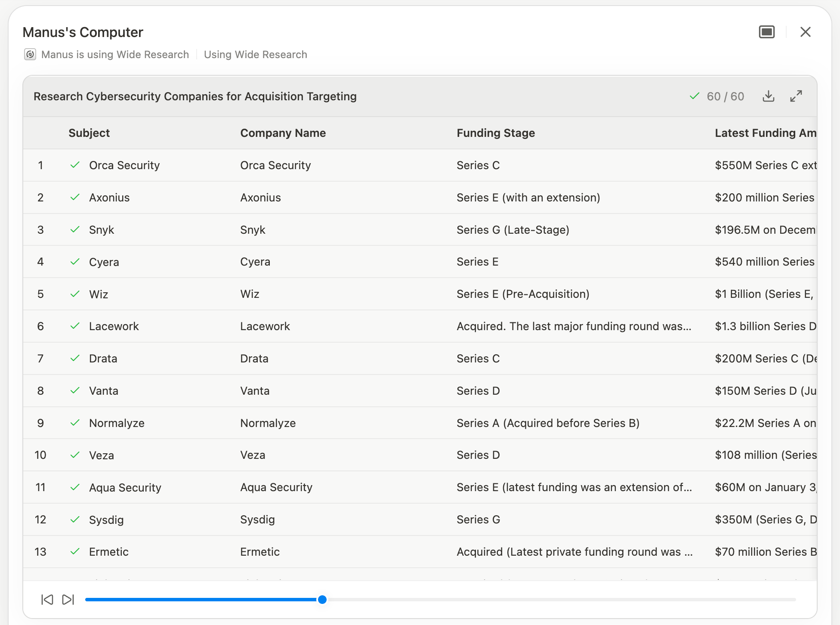This screenshot has height=625, width=840.
Task: Close the Manus's Computer panel
Action: coord(805,32)
